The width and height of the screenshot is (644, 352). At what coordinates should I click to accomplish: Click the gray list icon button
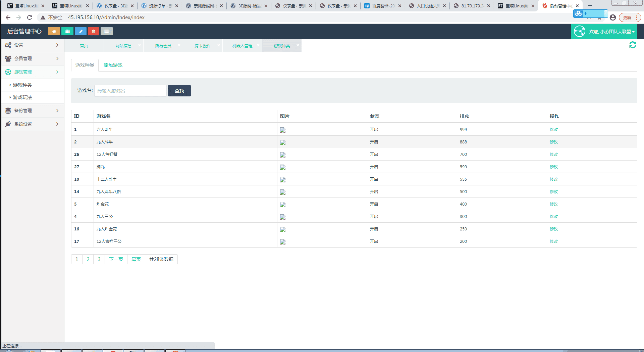tap(106, 31)
